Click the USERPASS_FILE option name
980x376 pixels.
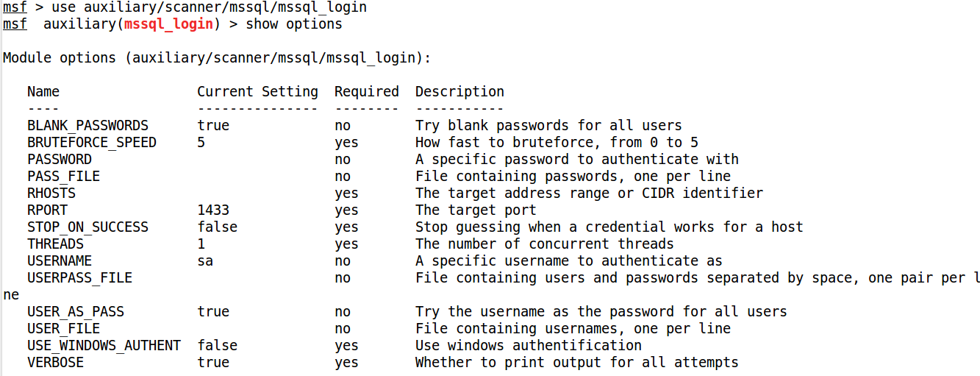pyautogui.click(x=79, y=277)
